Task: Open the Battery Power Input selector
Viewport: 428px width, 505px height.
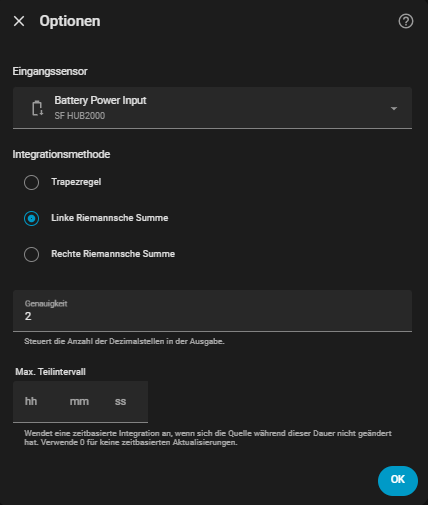Action: (x=212, y=108)
